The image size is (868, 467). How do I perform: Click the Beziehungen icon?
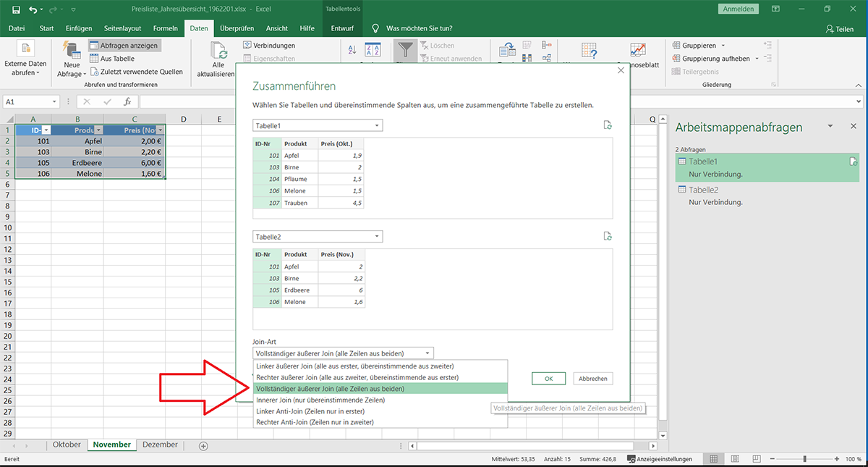(x=546, y=58)
